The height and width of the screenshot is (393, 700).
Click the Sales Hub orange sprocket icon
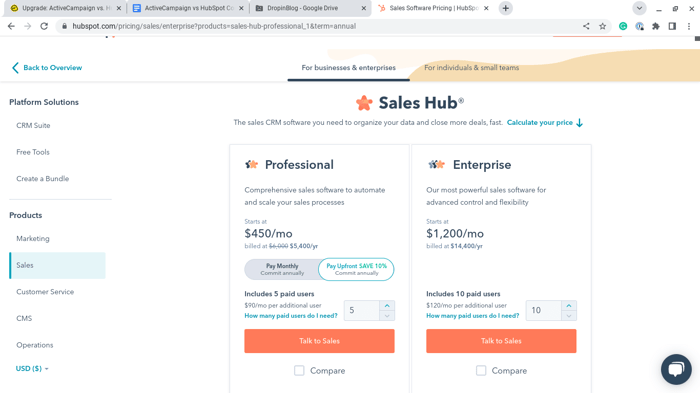(364, 103)
